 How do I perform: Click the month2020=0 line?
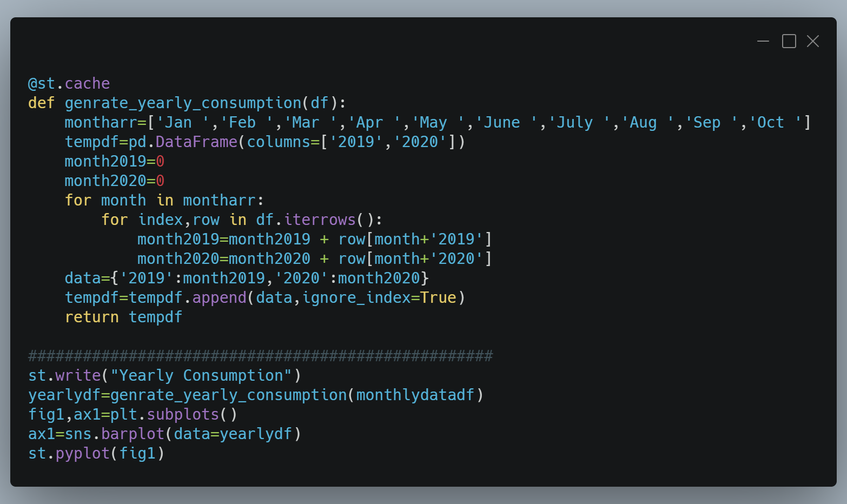tap(115, 181)
